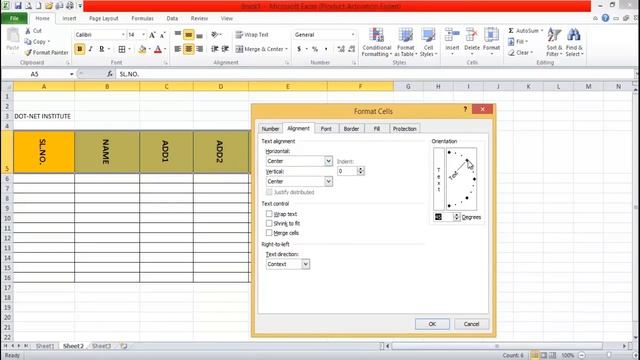Open Horizontal alignment dropdown

[x=328, y=161]
